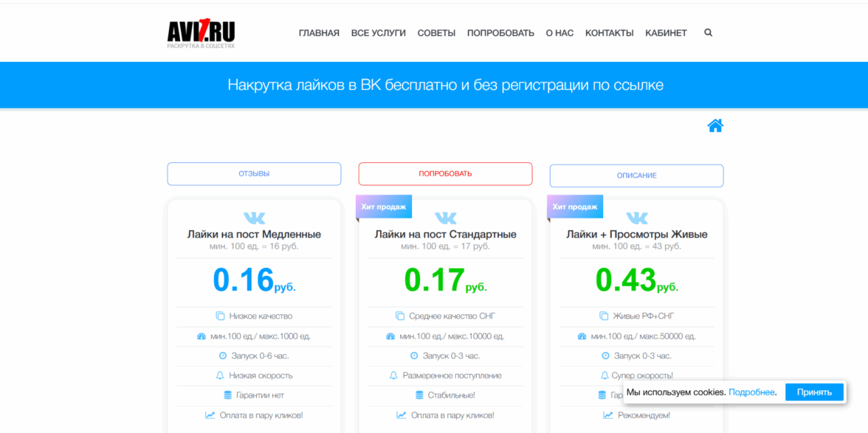Click the 0.43 руб. price
This screenshot has width=868, height=433.
[x=636, y=280]
